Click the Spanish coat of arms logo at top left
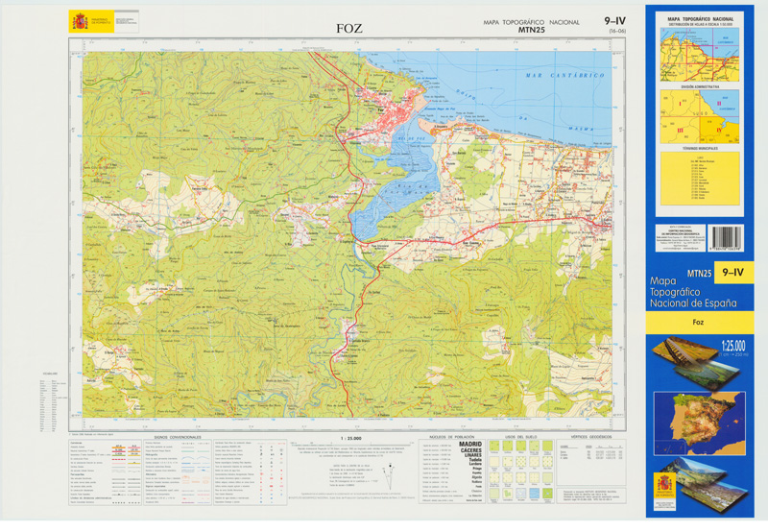 pos(80,21)
